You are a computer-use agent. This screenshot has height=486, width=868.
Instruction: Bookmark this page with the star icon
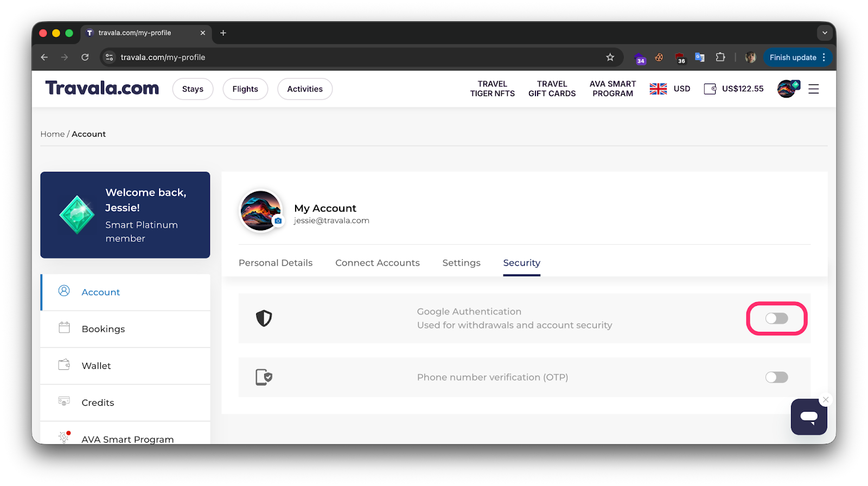tap(610, 57)
